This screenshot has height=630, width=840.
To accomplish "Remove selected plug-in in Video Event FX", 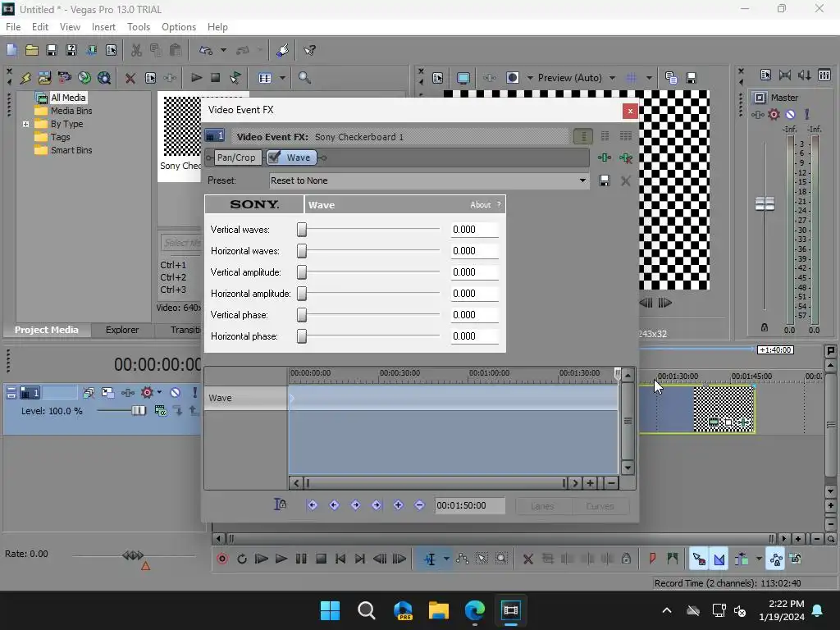I will click(625, 157).
